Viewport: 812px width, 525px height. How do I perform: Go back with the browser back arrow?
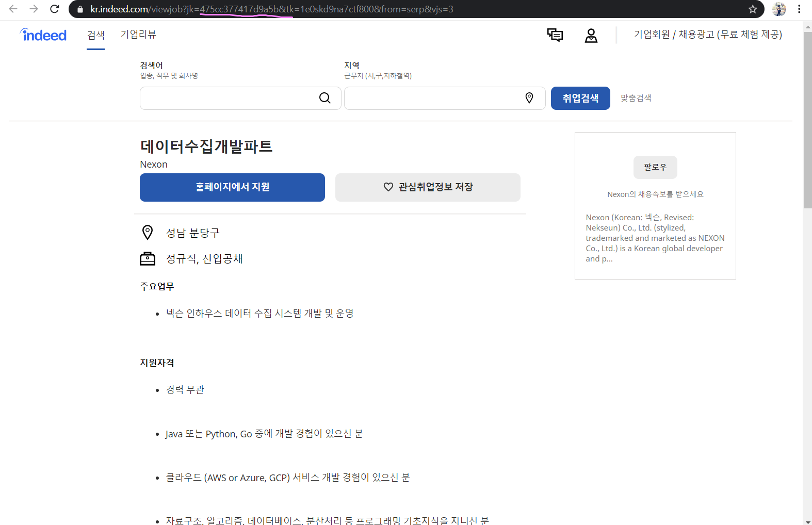tap(13, 9)
